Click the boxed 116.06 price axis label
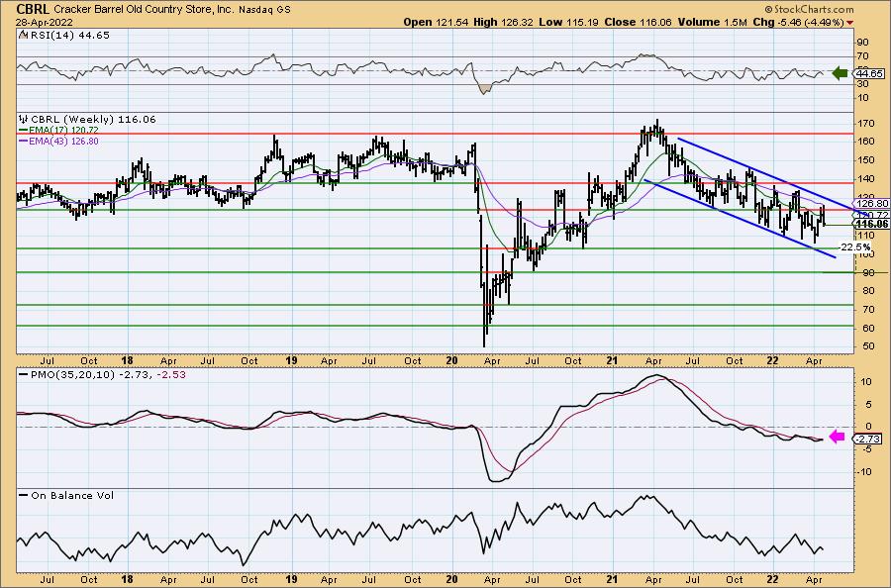Image resolution: width=891 pixels, height=588 pixels. click(871, 224)
